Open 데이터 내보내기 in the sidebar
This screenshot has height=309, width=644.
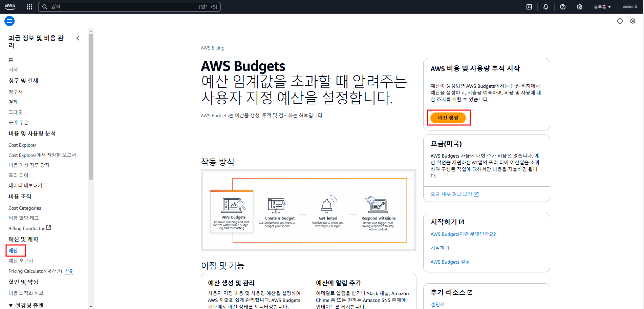[x=25, y=185]
